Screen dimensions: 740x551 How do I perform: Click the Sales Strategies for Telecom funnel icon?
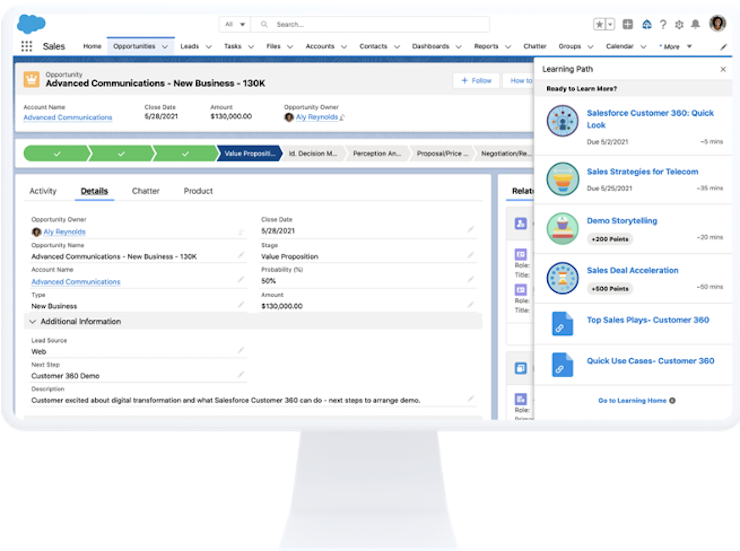pyautogui.click(x=563, y=179)
